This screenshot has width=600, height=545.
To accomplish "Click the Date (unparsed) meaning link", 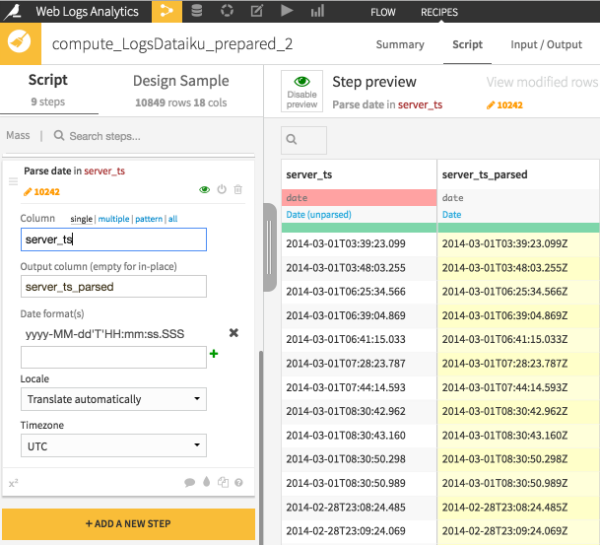I will point(319,214).
